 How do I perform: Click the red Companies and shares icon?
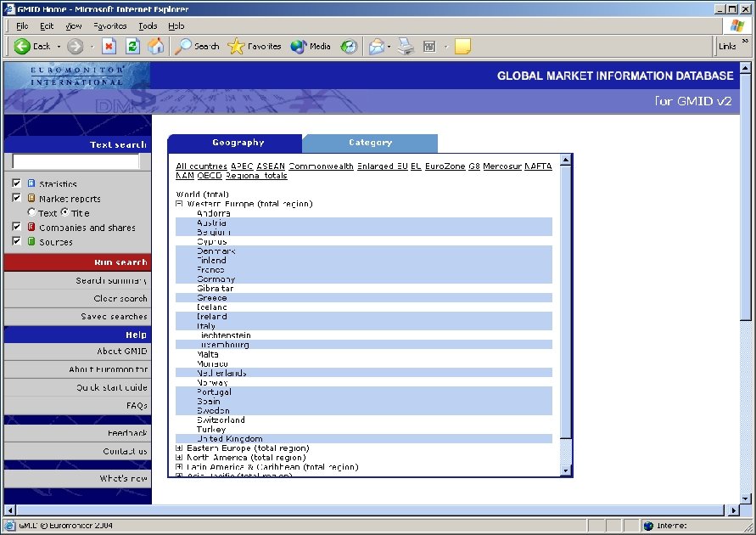(x=31, y=227)
